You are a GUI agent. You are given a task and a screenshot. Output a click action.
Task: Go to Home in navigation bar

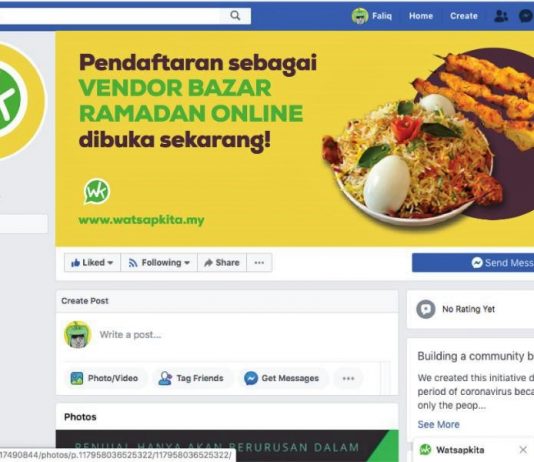click(421, 16)
